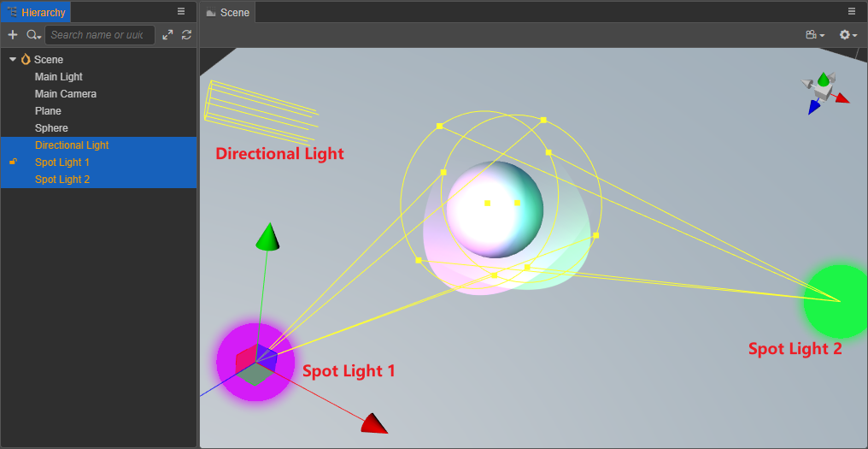Open the Scene panel menu icon
This screenshot has width=868, height=449.
[x=852, y=11]
